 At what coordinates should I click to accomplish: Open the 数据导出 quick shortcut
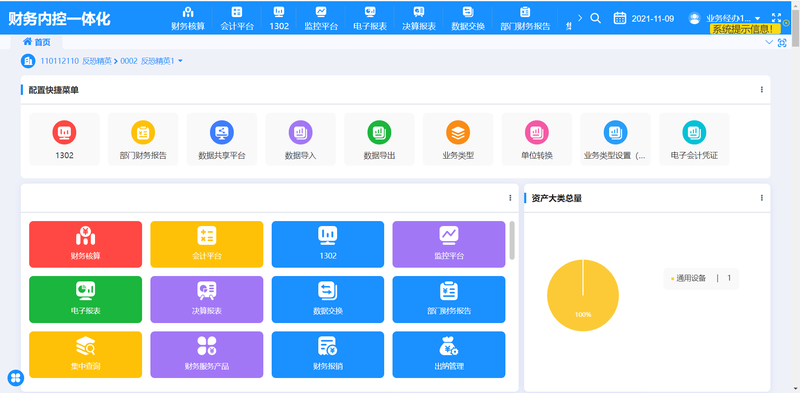[x=379, y=139]
